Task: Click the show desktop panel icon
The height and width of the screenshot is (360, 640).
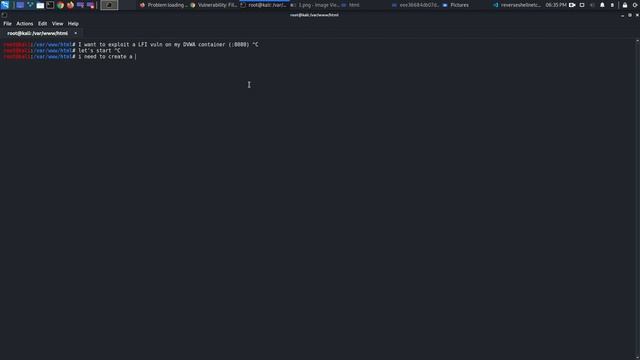Action: point(20,5)
